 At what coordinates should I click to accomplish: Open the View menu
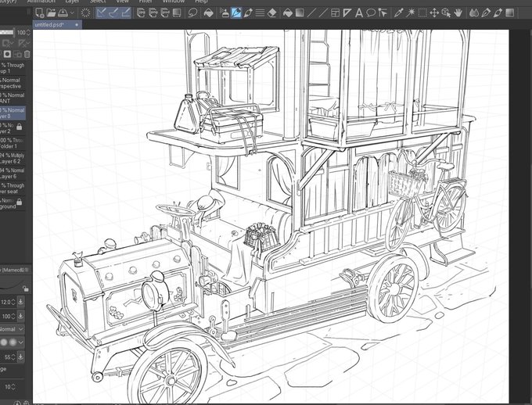[122, 2]
